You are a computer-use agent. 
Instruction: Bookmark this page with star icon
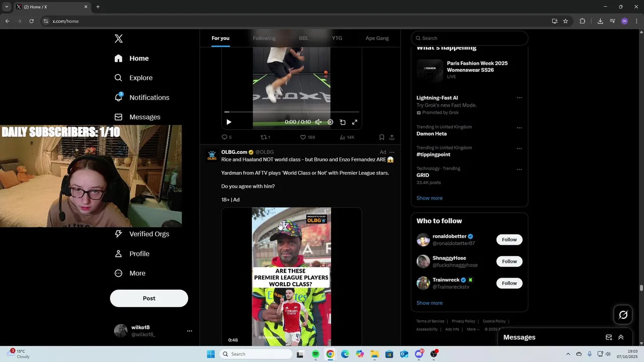(566, 21)
